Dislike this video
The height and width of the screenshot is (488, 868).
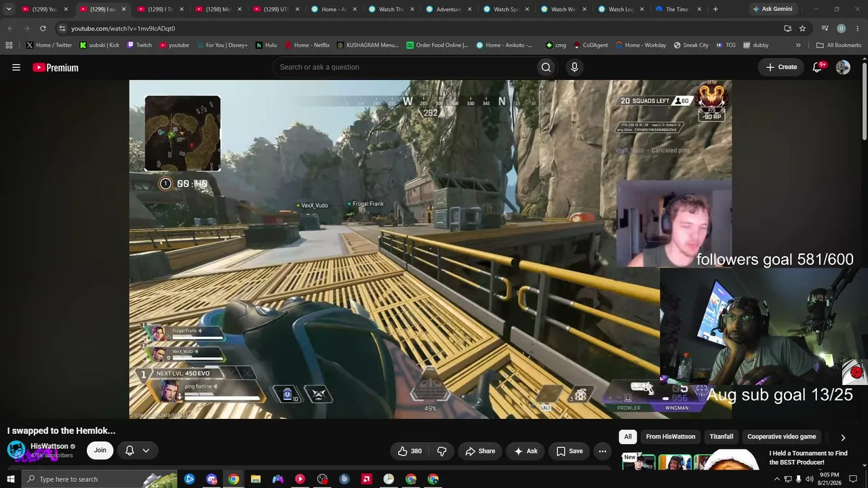point(442,451)
